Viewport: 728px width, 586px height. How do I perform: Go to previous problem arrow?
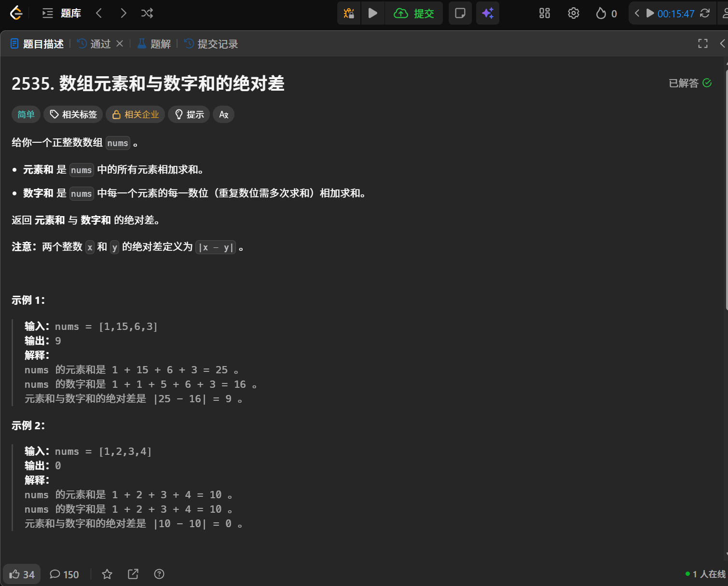tap(99, 14)
